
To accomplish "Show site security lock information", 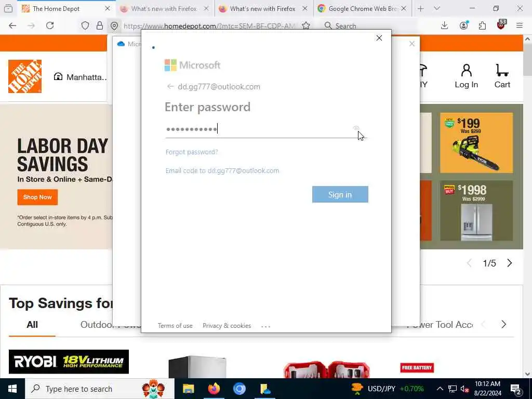I will (x=100, y=25).
